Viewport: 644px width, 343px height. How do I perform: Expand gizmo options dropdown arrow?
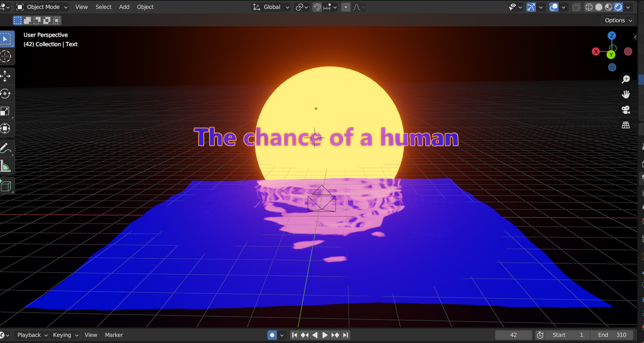pyautogui.click(x=541, y=7)
